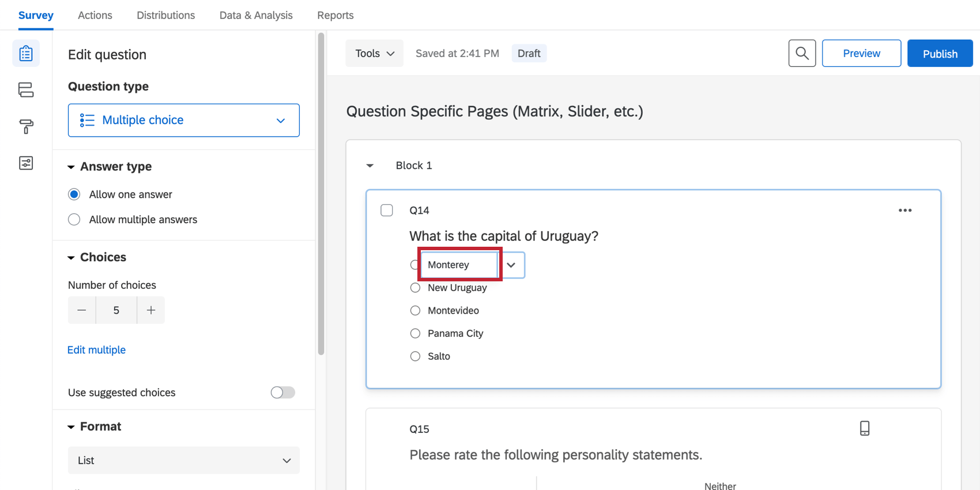Decrease number of choices with minus button
980x490 pixels.
click(82, 310)
